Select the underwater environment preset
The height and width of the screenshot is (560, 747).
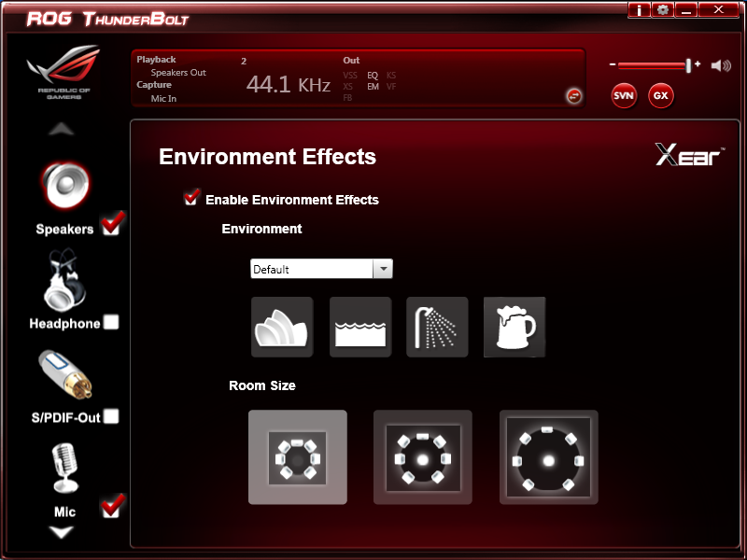click(x=360, y=328)
